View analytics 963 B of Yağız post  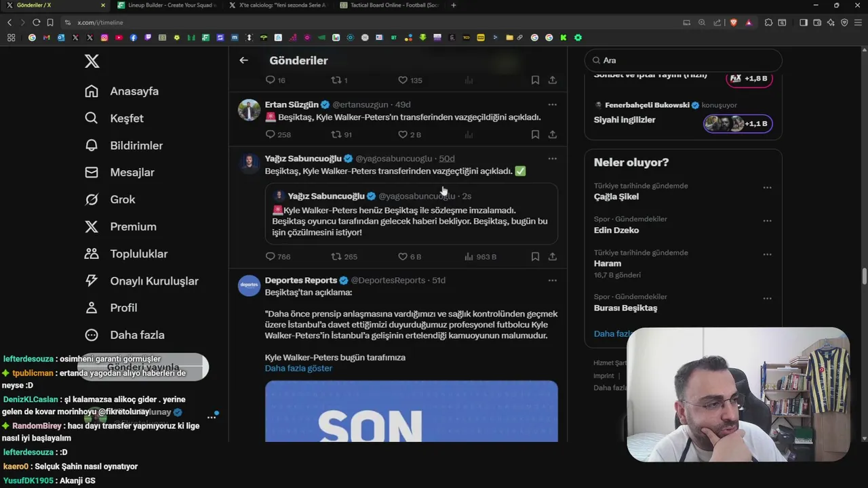click(x=480, y=257)
